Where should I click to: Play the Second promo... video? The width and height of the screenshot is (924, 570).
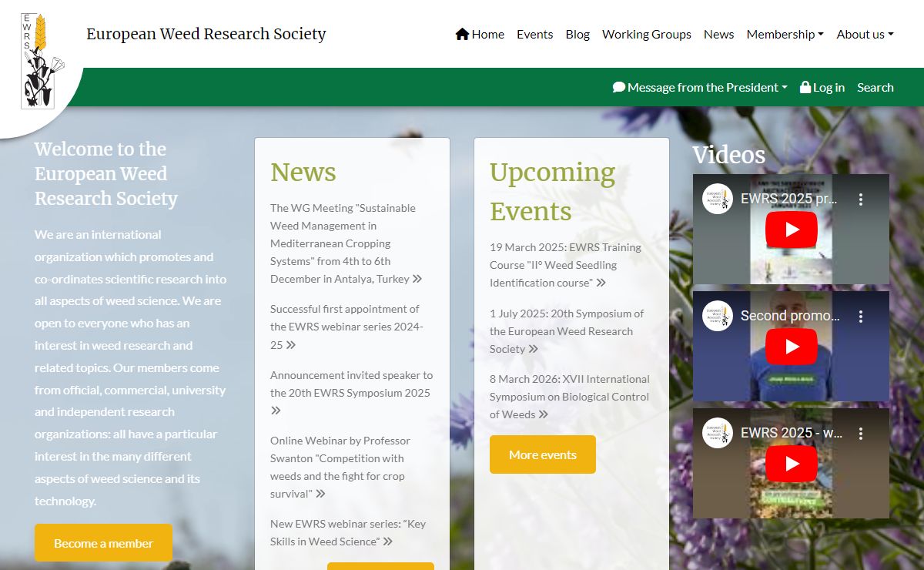pos(791,347)
